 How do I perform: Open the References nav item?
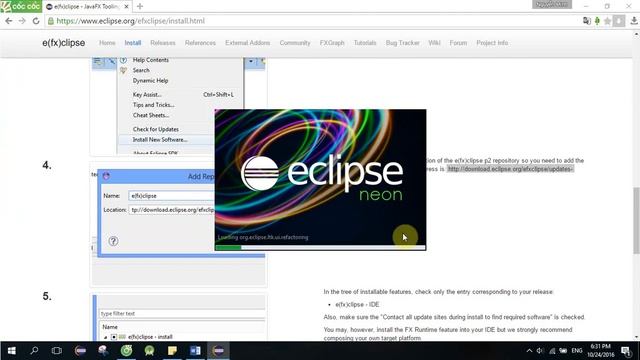(200, 43)
